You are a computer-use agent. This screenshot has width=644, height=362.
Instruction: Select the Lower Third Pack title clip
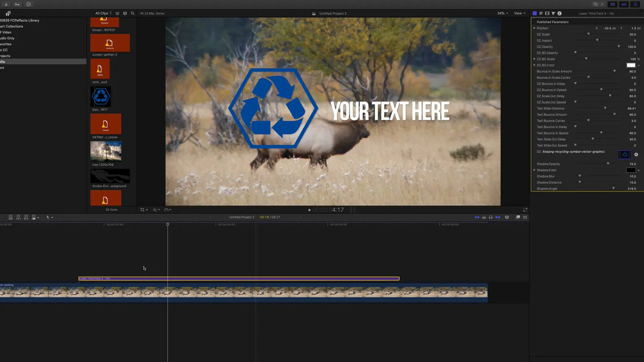239,278
